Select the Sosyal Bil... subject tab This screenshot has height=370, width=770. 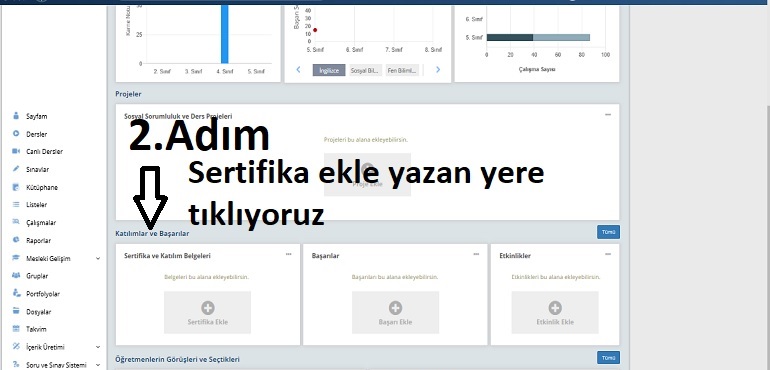tap(365, 70)
